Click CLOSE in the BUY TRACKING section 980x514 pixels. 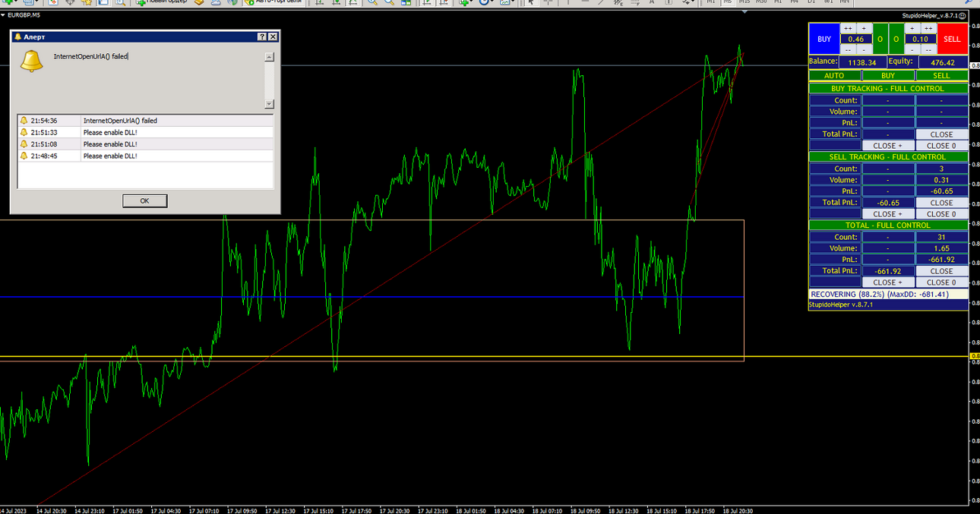coord(942,134)
